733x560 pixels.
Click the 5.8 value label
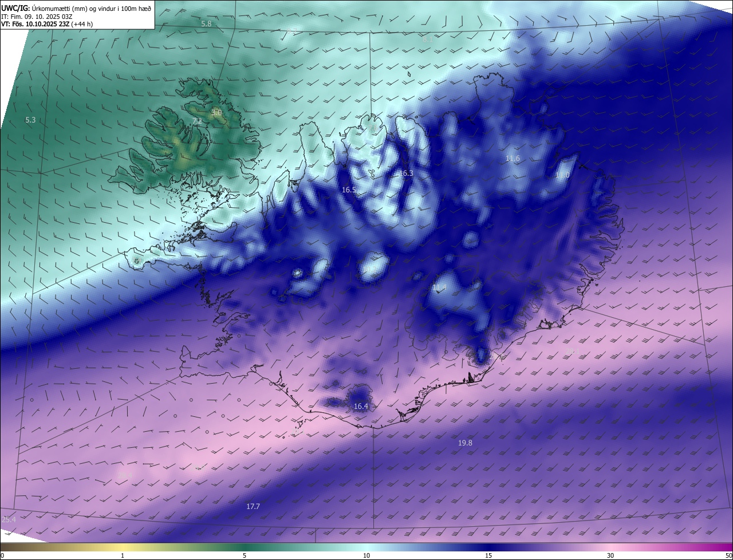[x=207, y=24]
